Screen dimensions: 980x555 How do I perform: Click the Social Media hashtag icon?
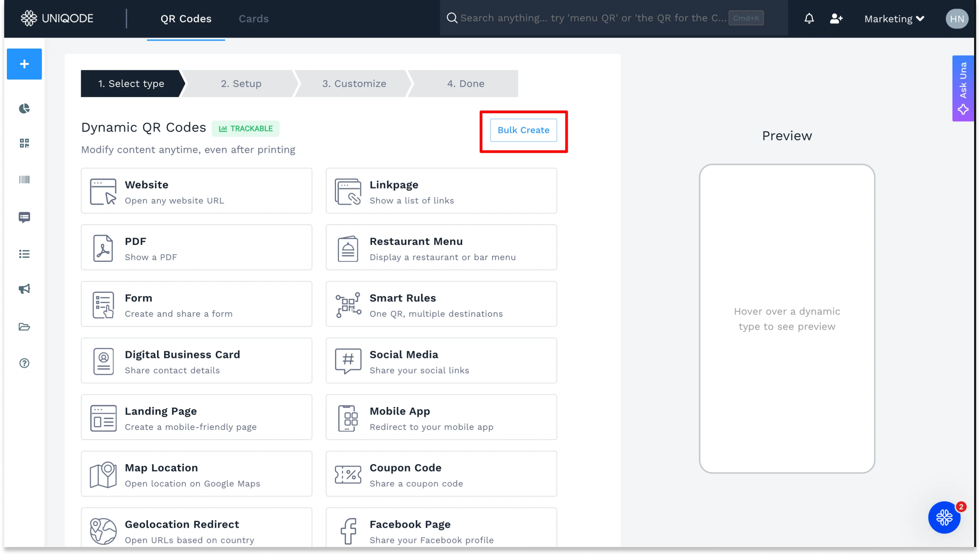[x=348, y=361]
